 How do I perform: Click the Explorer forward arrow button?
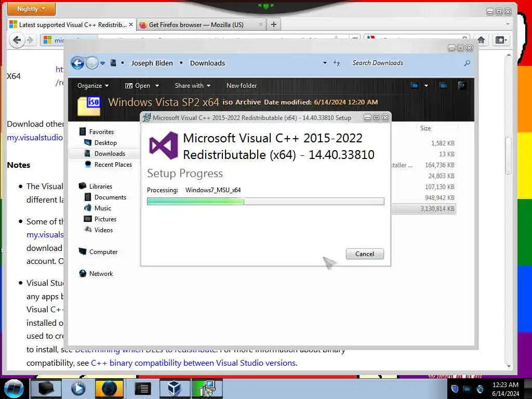pos(92,63)
